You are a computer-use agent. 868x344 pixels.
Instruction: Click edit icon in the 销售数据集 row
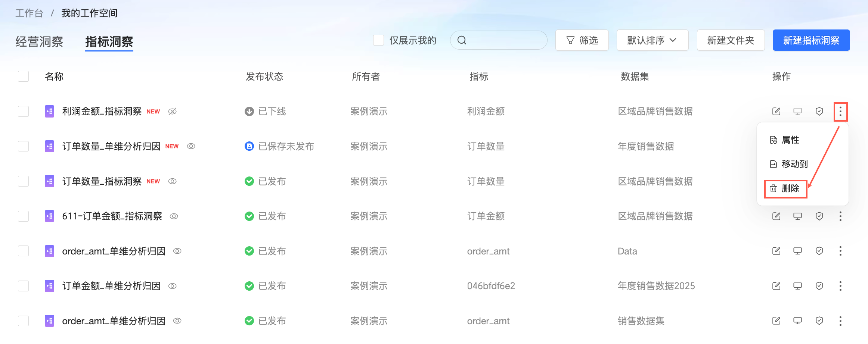click(776, 320)
